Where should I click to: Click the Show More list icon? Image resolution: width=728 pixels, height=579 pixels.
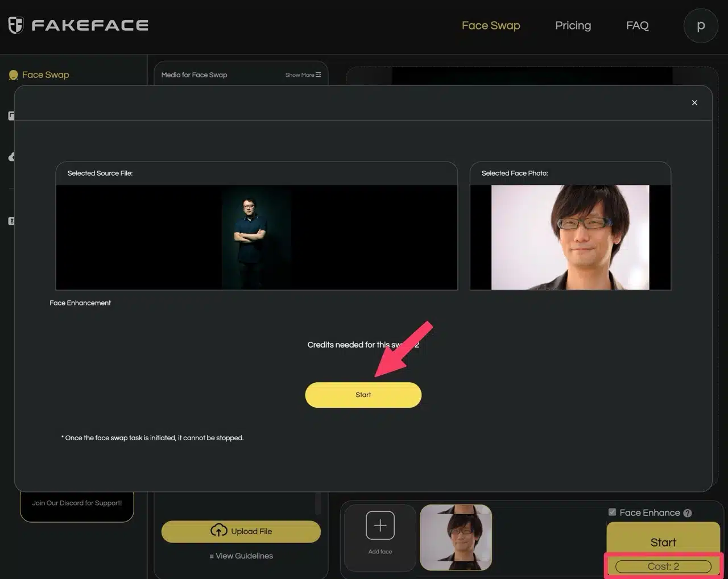(318, 75)
